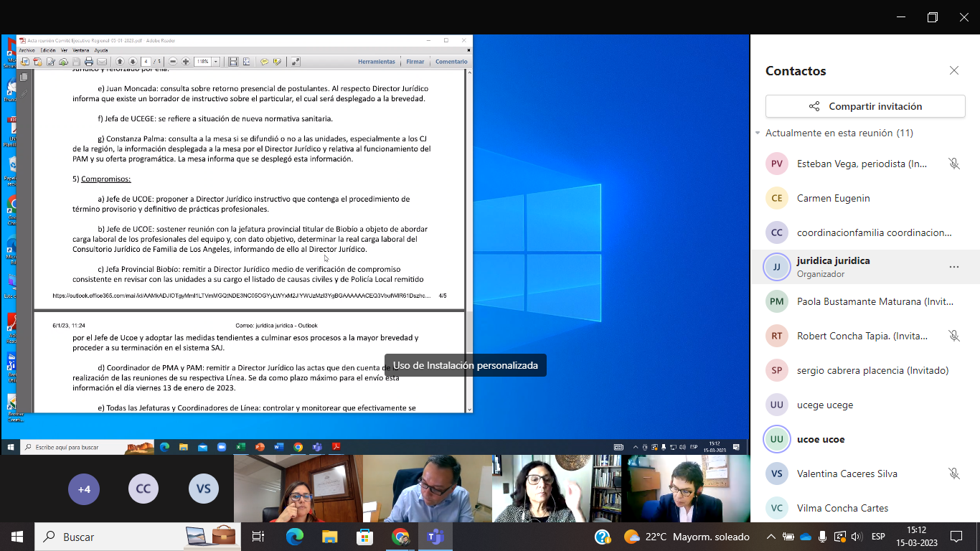Click the Firmar link in Adobe Reader
Image resolution: width=980 pixels, height=551 pixels.
(x=415, y=62)
